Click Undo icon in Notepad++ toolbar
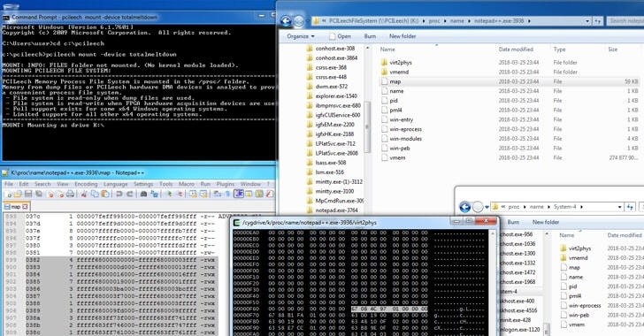 point(119,194)
